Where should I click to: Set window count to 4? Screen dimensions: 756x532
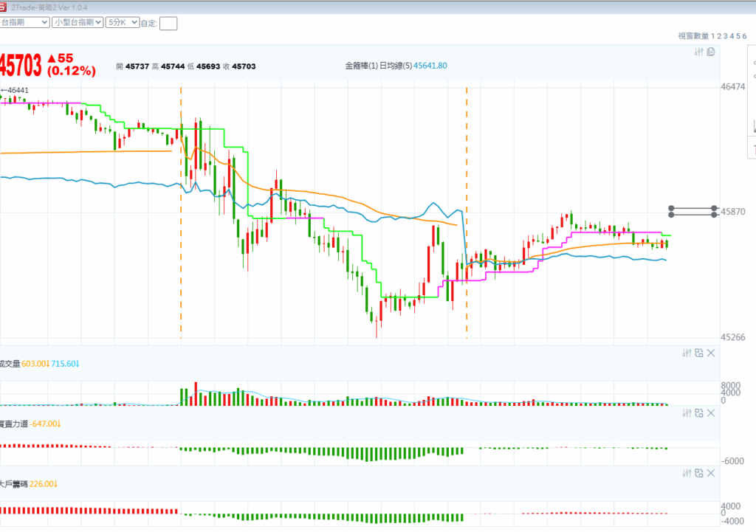coord(732,36)
